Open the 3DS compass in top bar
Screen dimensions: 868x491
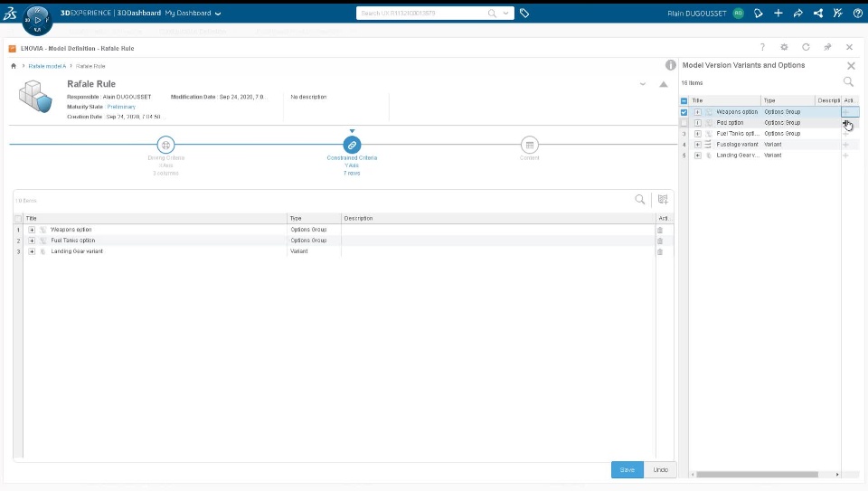[38, 20]
